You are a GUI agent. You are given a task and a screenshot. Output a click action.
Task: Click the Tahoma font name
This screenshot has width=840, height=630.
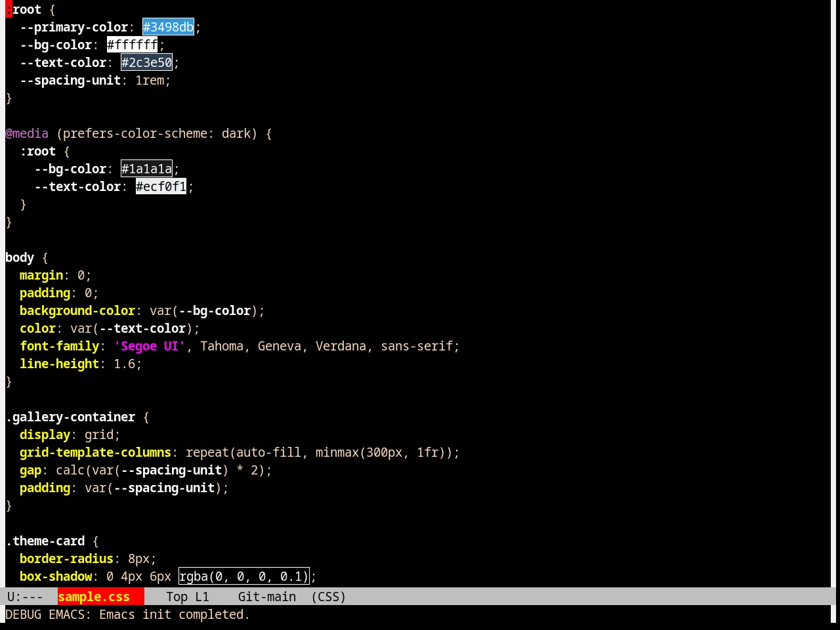(222, 346)
